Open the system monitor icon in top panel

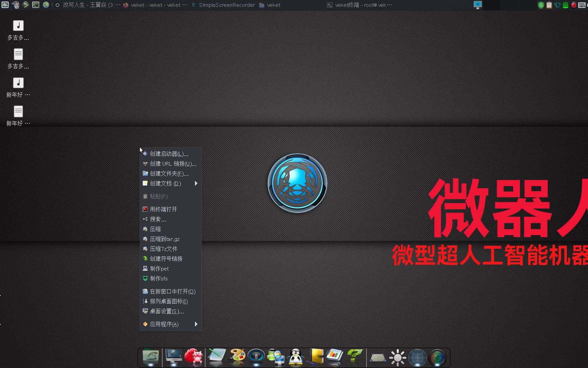[5, 5]
